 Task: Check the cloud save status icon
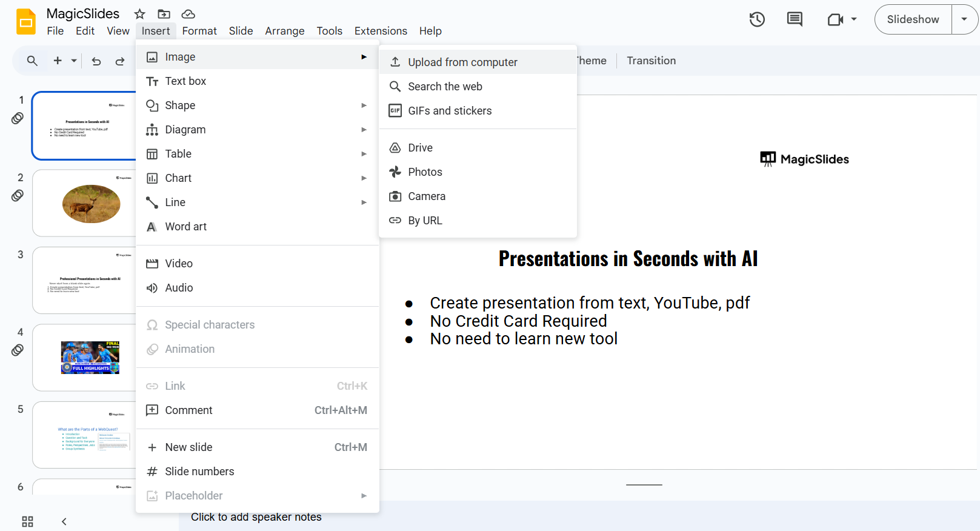tap(188, 14)
